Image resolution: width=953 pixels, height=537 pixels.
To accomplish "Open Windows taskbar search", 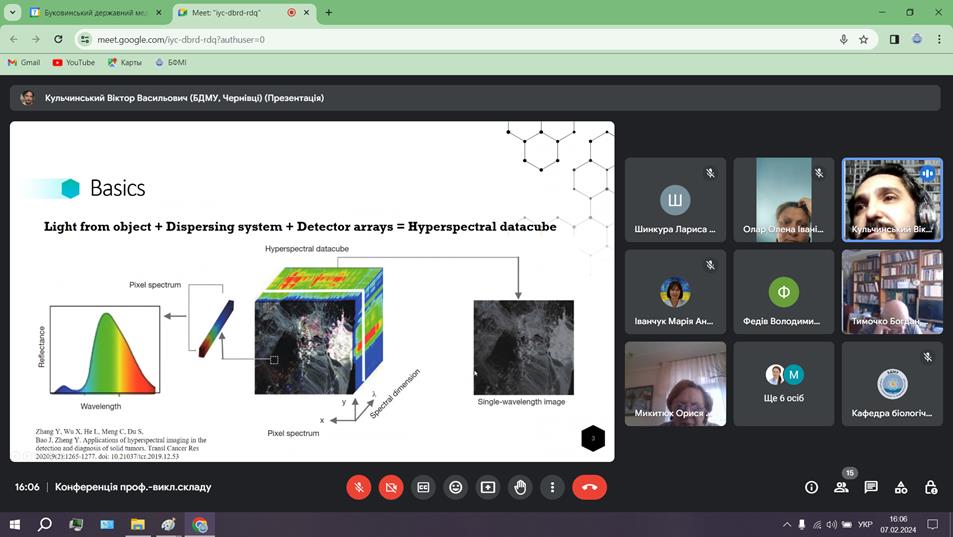I will (x=44, y=524).
